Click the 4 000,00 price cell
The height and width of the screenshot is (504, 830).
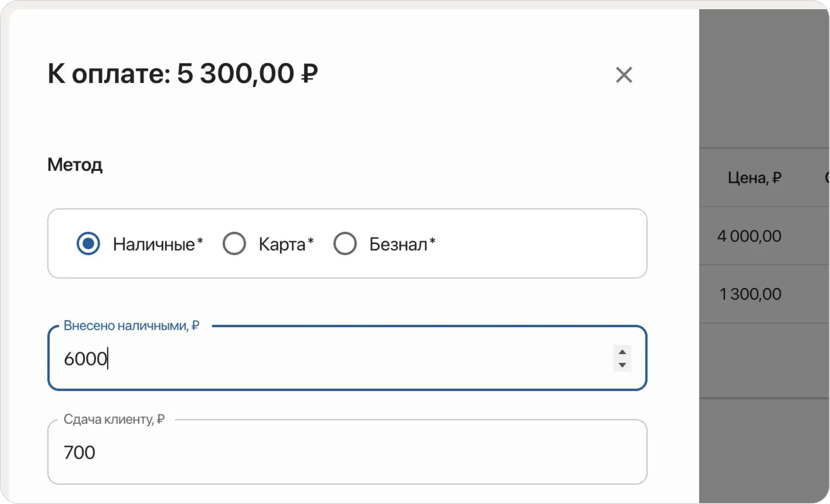[749, 236]
